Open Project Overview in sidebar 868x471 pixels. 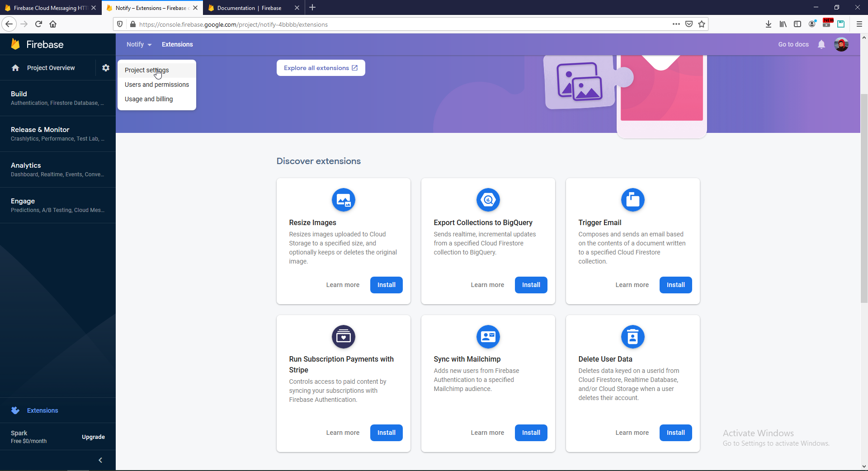coord(47,68)
